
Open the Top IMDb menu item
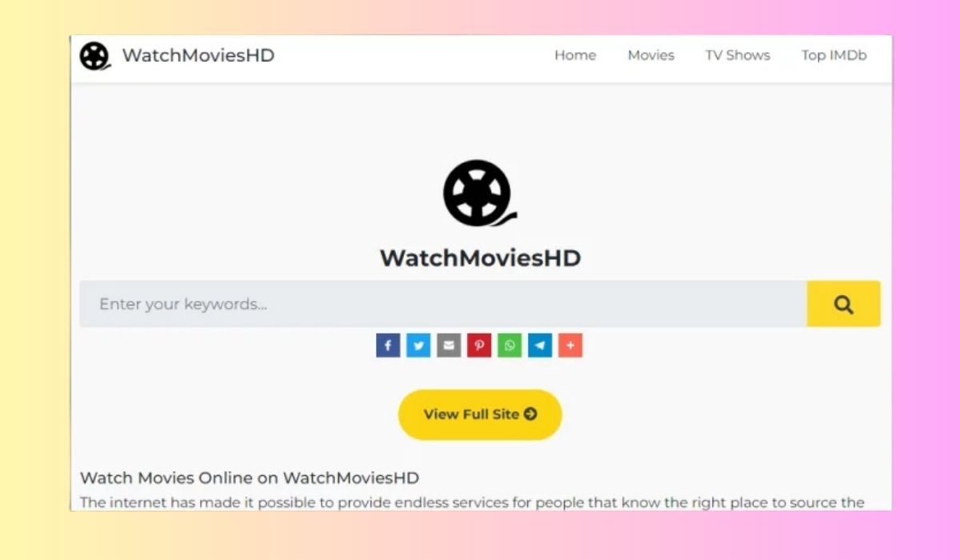click(834, 55)
